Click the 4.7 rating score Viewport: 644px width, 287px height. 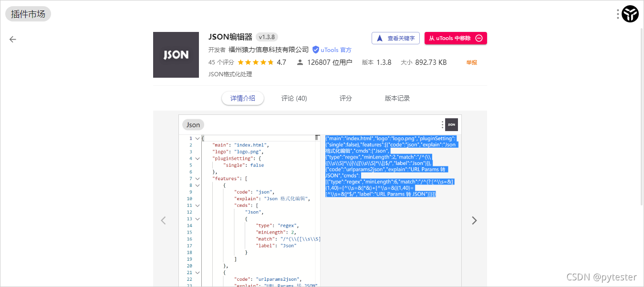point(281,62)
